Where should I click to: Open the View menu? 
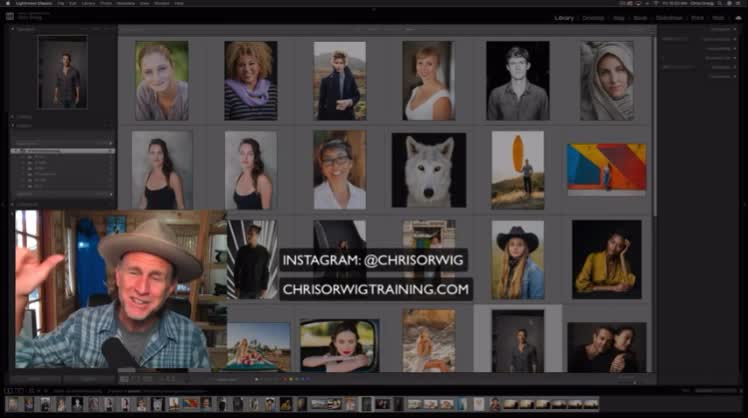point(144,3)
